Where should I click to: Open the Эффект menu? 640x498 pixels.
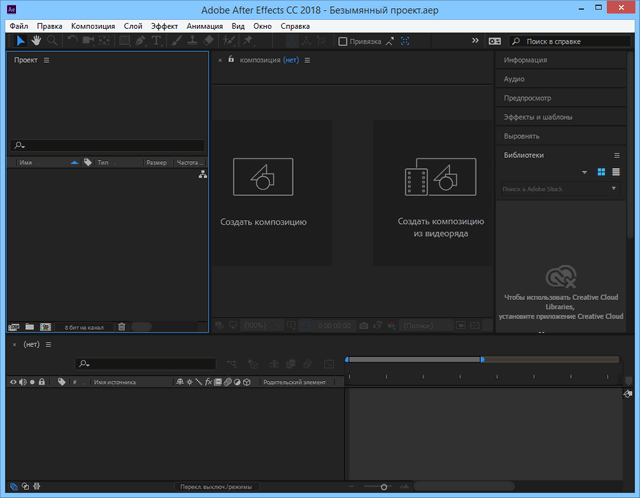(x=164, y=25)
